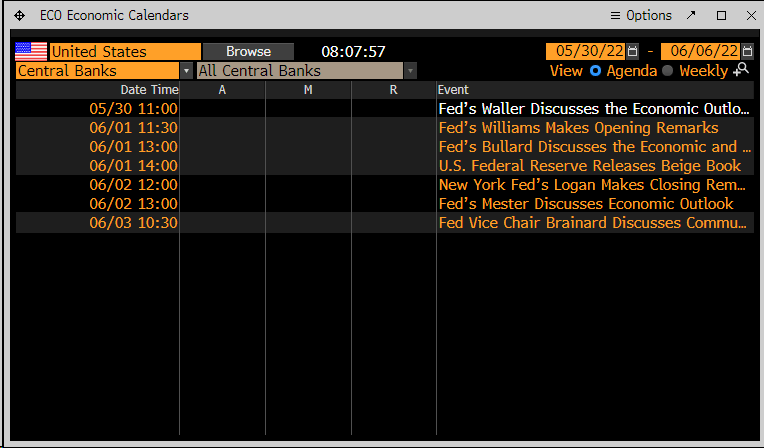Close the ECO Economic Calendars window
The width and height of the screenshot is (764, 448).
[751, 16]
